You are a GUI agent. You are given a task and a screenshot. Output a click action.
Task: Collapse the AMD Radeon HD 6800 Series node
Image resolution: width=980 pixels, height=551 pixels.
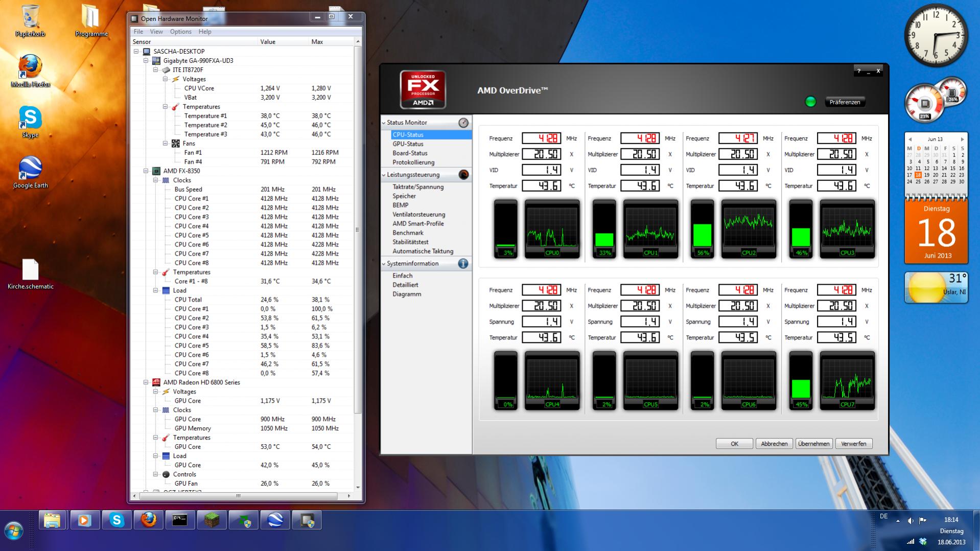(x=146, y=382)
